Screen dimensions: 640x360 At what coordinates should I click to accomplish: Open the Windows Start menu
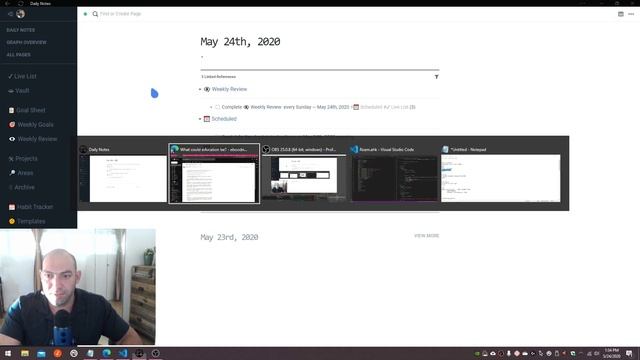point(8,353)
